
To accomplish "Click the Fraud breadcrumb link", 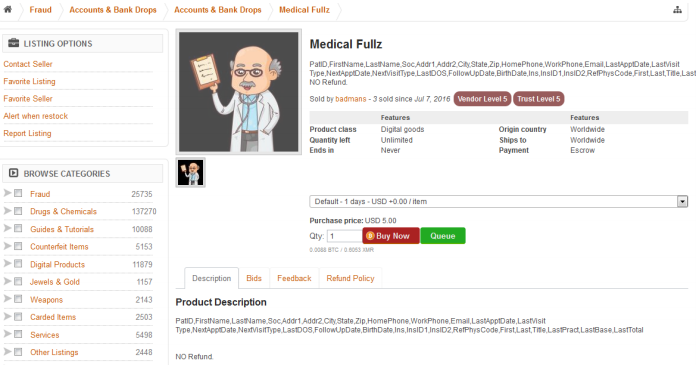I will point(40,10).
